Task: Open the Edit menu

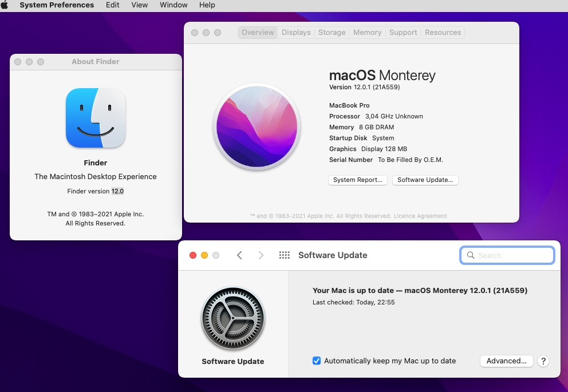Action: [x=113, y=5]
